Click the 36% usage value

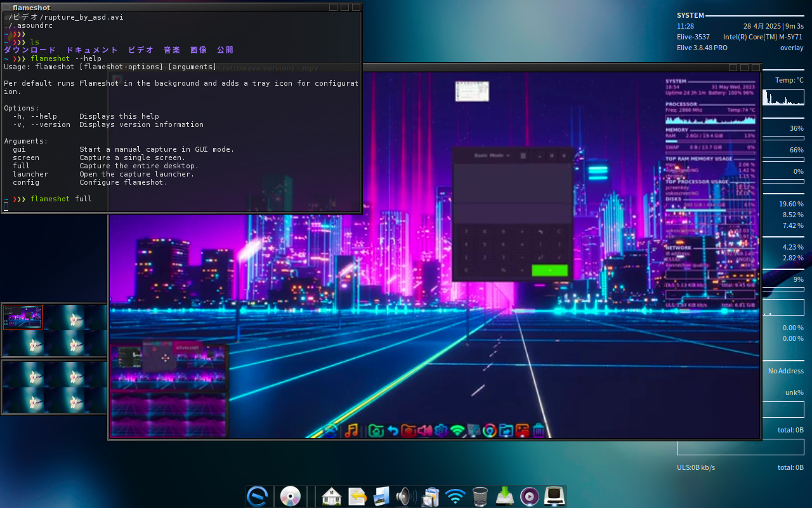(796, 128)
